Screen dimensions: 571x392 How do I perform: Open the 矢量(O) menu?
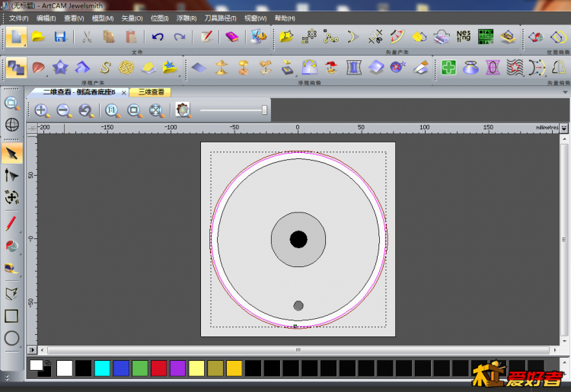(x=132, y=18)
